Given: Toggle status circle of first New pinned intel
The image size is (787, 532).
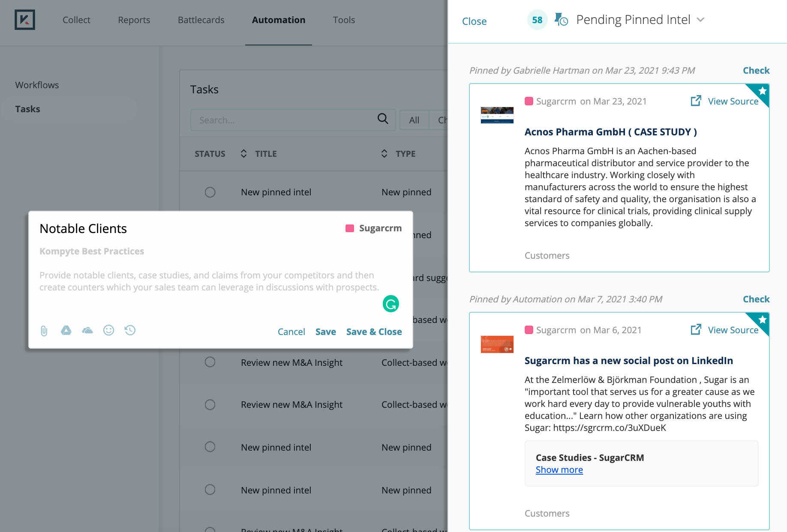Looking at the screenshot, I should click(x=210, y=192).
